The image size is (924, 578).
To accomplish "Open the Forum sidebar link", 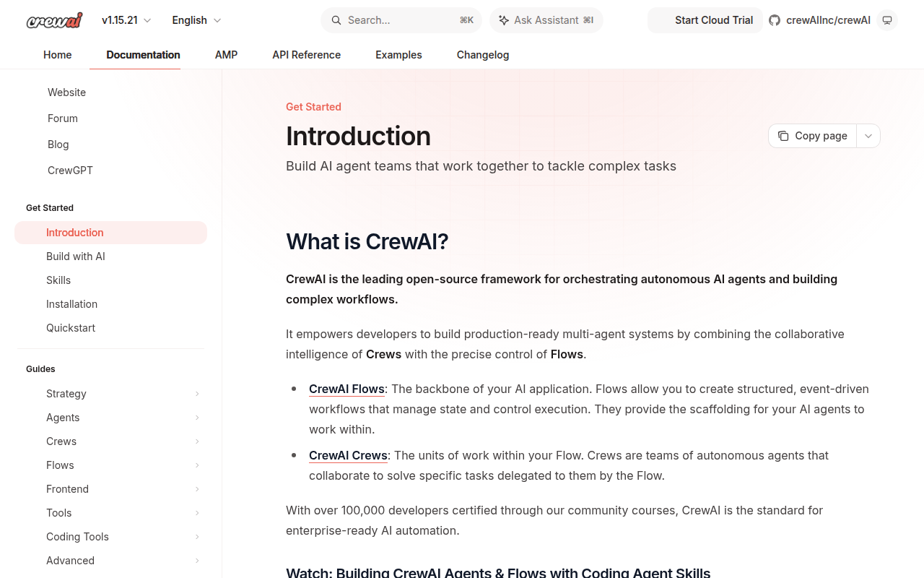I will [x=63, y=118].
